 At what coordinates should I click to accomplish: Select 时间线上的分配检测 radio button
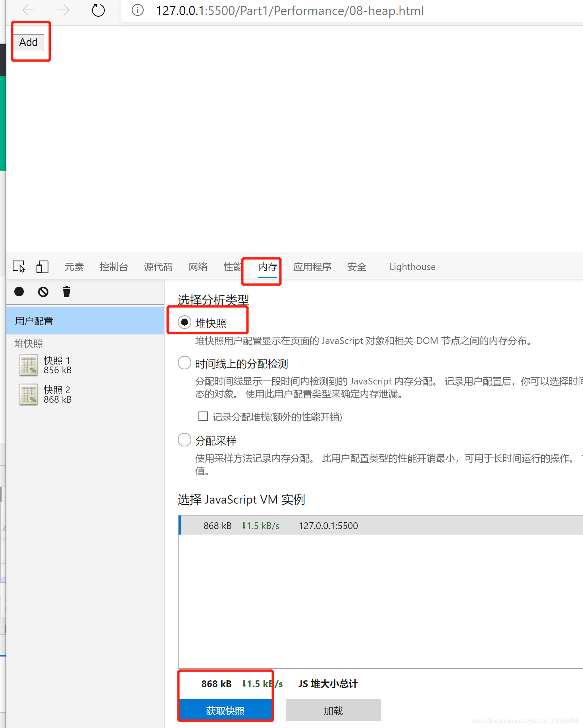[185, 363]
